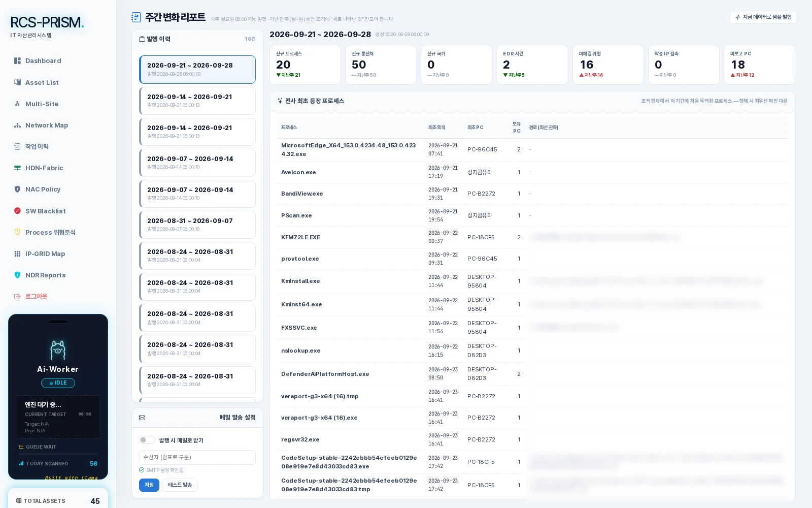The image size is (812, 508).
Task: Click the 신규 프로세스 20 stat card
Action: pos(305,65)
